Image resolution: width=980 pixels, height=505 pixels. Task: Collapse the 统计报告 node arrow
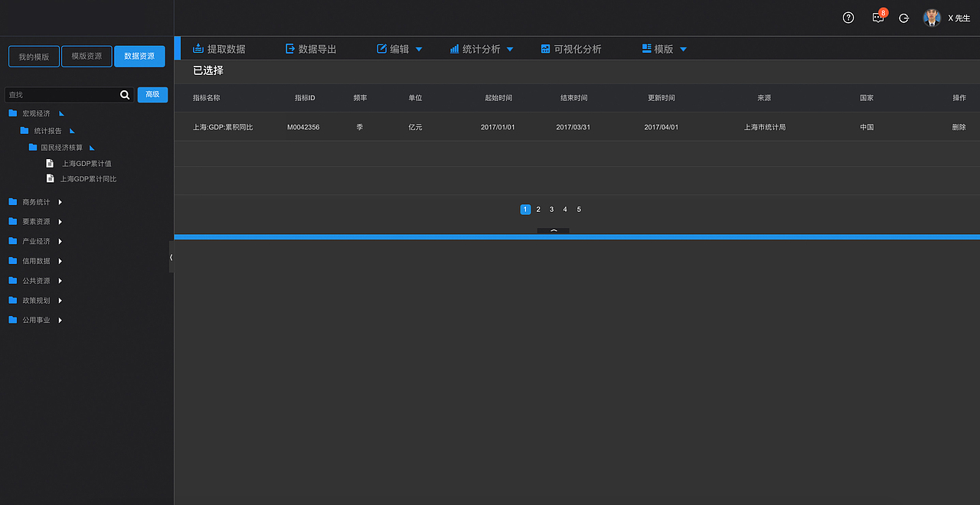tap(73, 131)
